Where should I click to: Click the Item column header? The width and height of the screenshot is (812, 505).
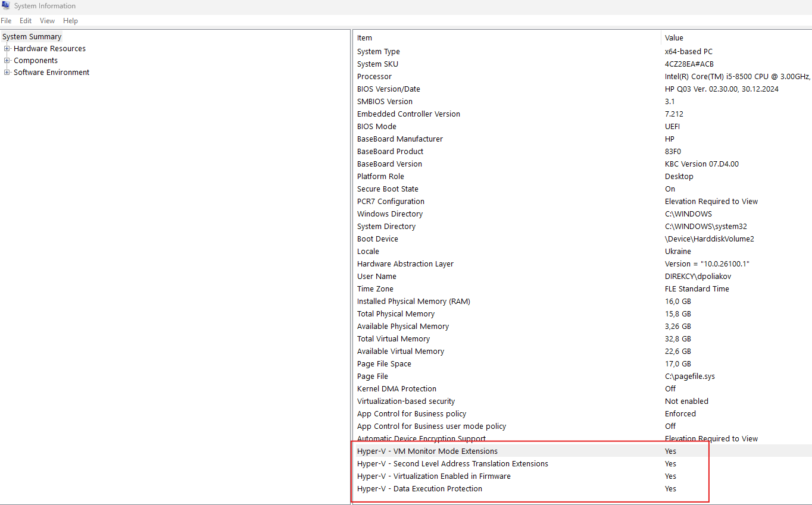[x=507, y=37]
